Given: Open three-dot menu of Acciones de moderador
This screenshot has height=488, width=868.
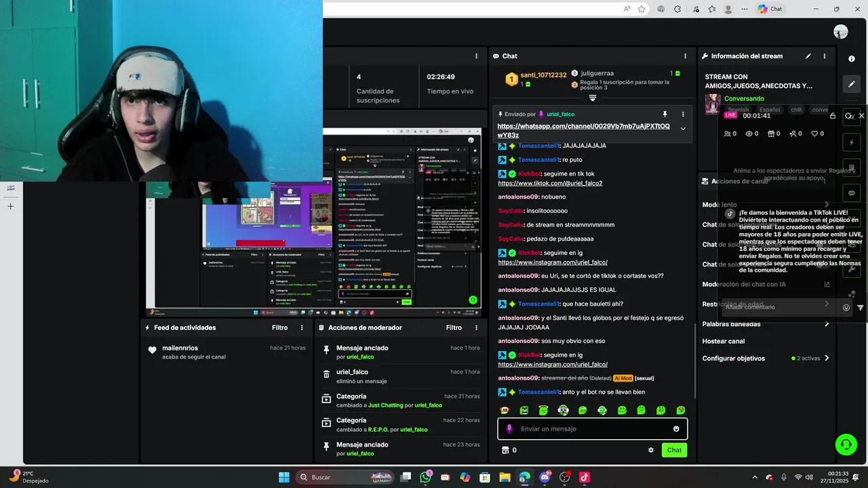Looking at the screenshot, I should [x=476, y=327].
